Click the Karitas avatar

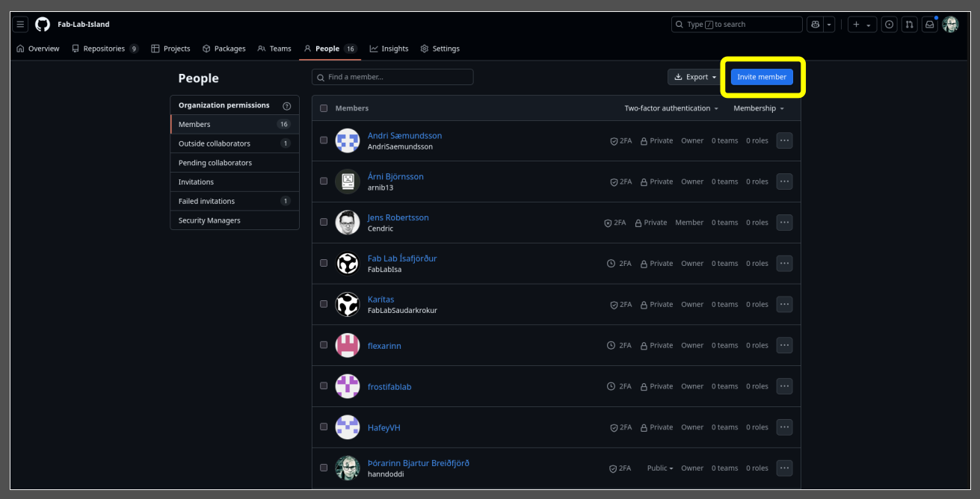point(348,304)
